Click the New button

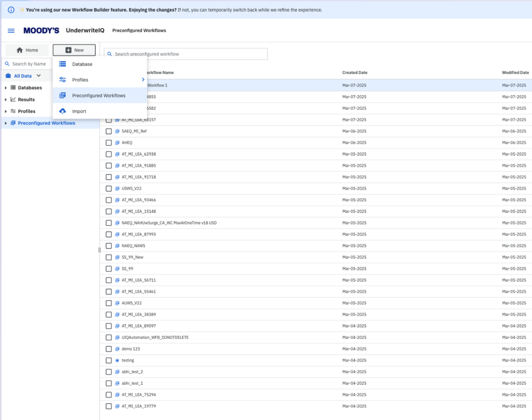point(74,50)
